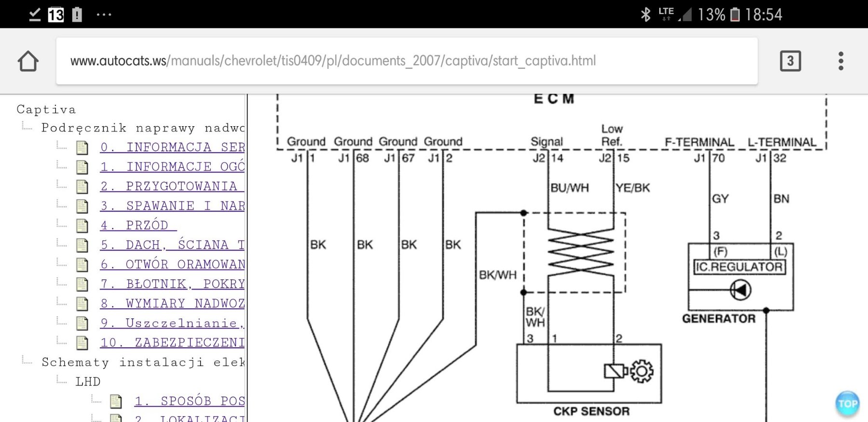This screenshot has height=422, width=868.
Task: Click the document icon beside 0. INFORMACJA SER
Action: tap(82, 147)
